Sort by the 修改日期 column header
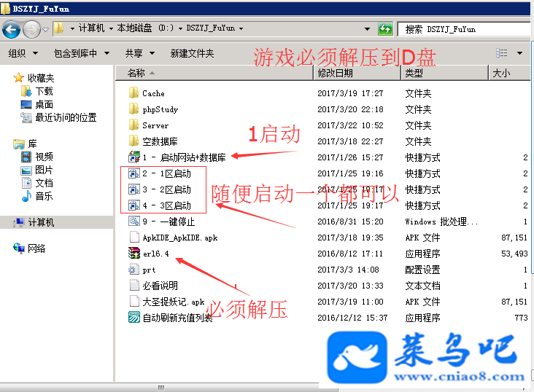 [357, 73]
